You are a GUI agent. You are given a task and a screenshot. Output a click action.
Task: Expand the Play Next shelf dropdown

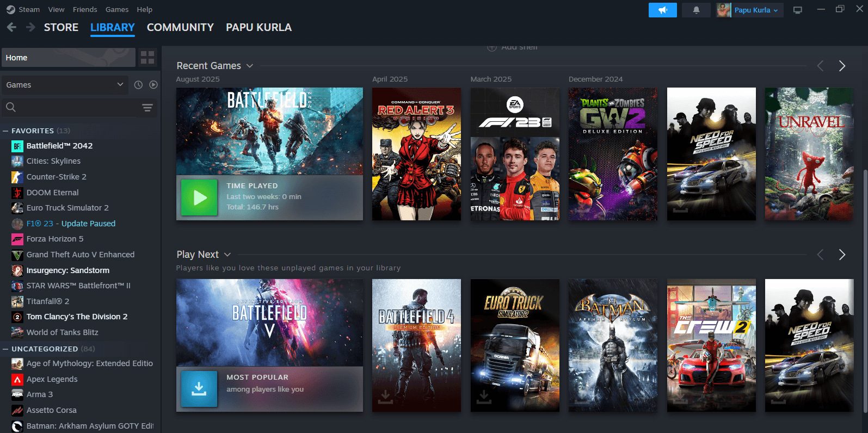[x=227, y=255]
